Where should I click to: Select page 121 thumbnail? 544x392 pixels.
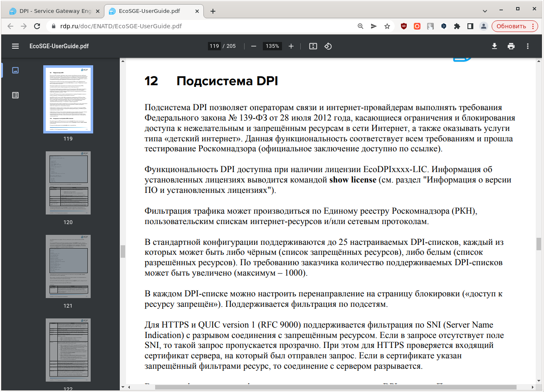[68, 266]
